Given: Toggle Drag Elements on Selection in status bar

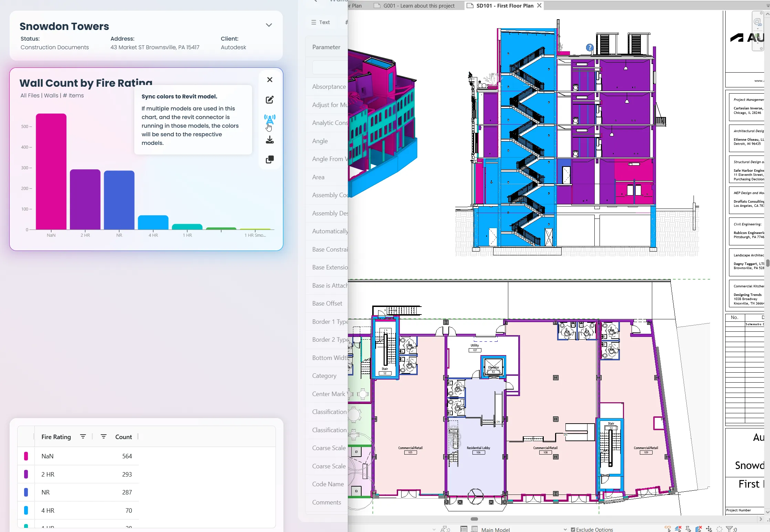Looking at the screenshot, I should click(x=709, y=529).
